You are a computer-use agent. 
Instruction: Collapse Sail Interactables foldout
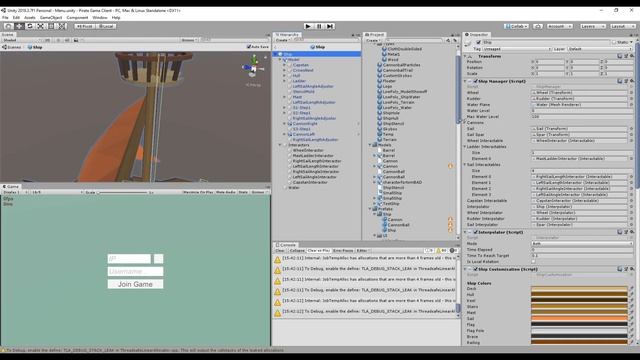pos(465,164)
